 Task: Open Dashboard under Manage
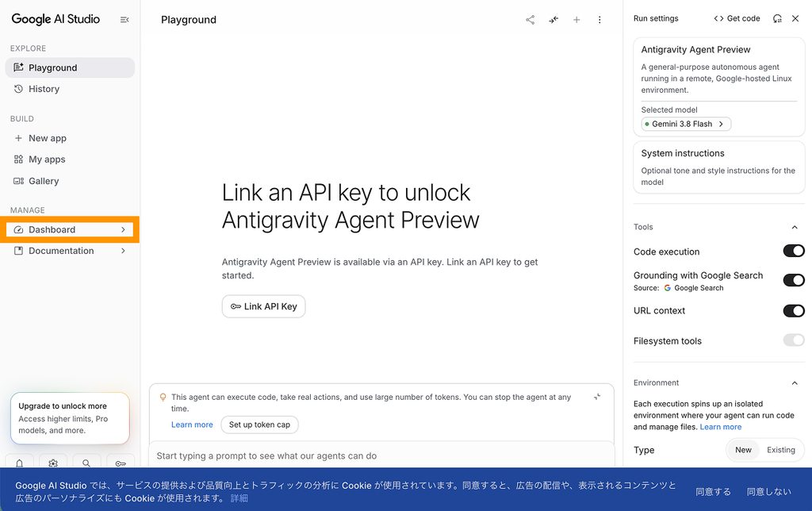pyautogui.click(x=70, y=229)
